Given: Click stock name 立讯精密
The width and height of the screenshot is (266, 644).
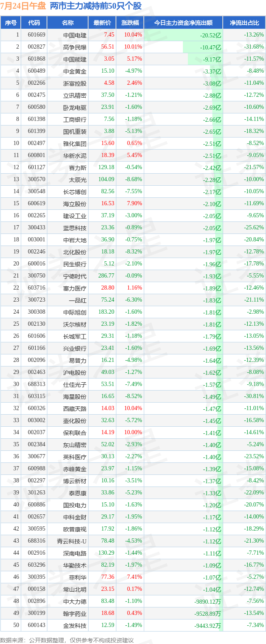Looking at the screenshot, I should tap(75, 95).
